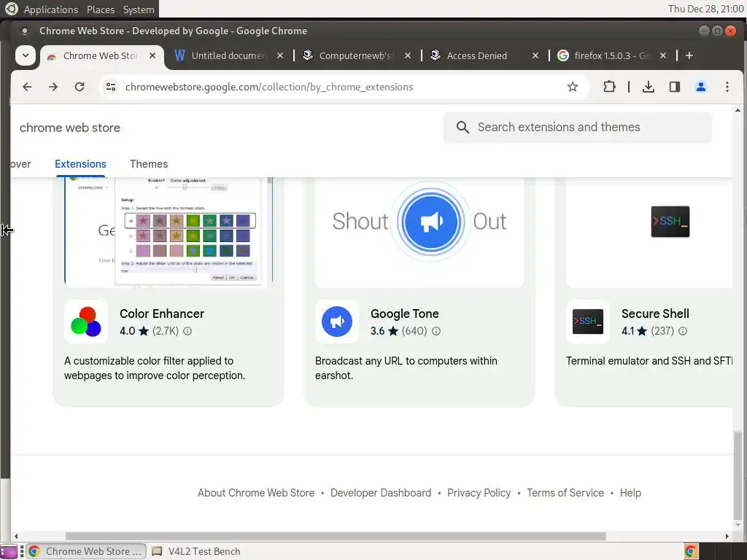Go back to the previous page
The width and height of the screenshot is (747, 560).
pyautogui.click(x=27, y=87)
